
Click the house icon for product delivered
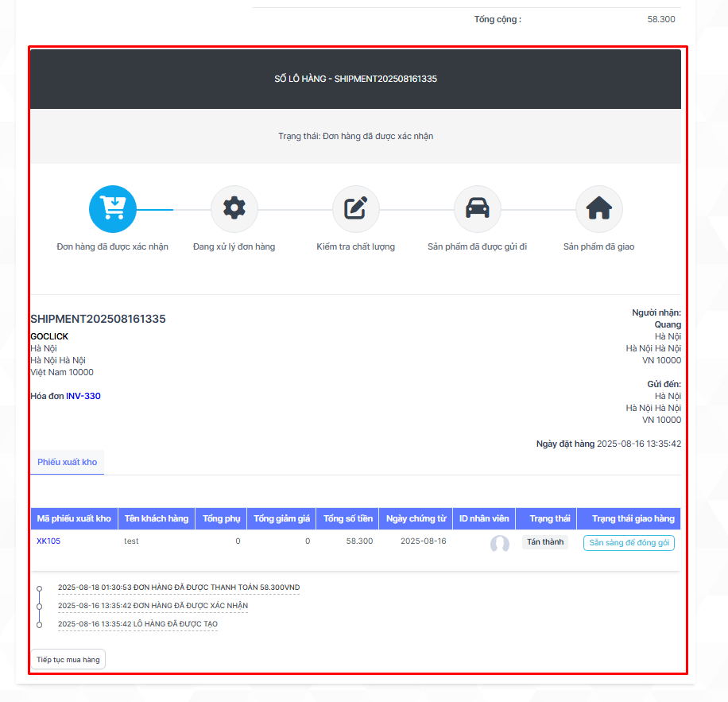pyautogui.click(x=598, y=209)
